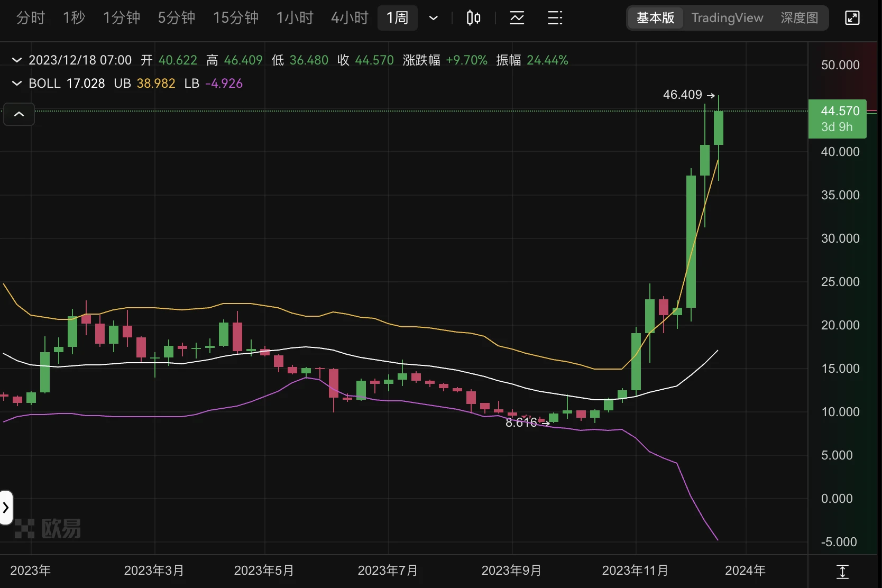
Task: Select the 1小时 hourly interval tab
Action: click(295, 17)
